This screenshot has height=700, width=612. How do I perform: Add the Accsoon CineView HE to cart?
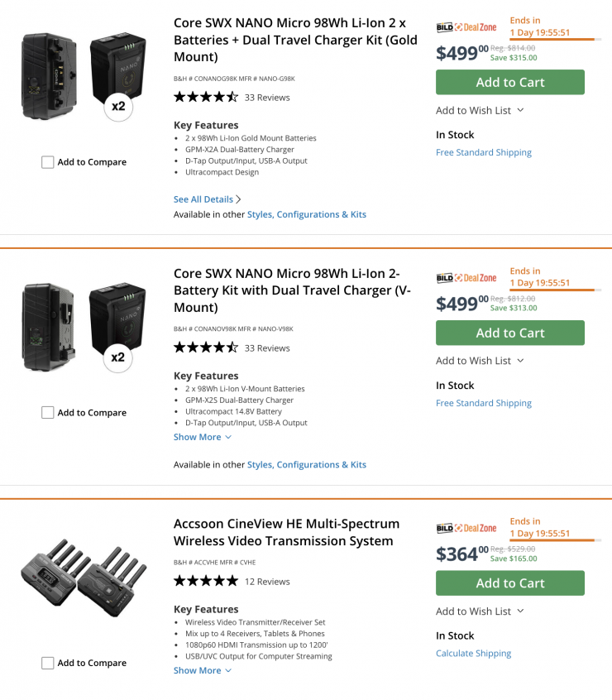(509, 583)
